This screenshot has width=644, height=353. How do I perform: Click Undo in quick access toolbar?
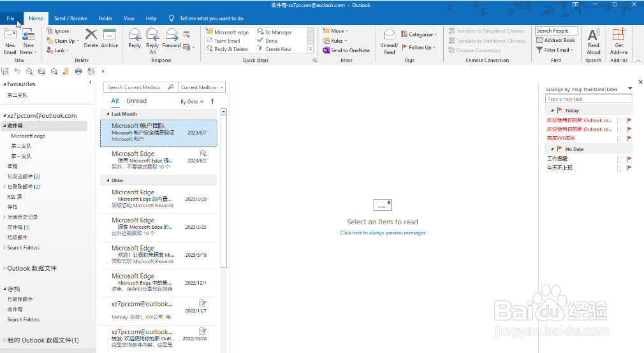coord(17,71)
